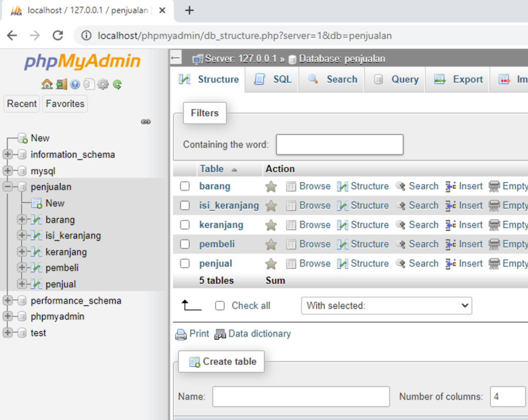Add barang table to favorites star
This screenshot has height=420, width=528.
[271, 186]
